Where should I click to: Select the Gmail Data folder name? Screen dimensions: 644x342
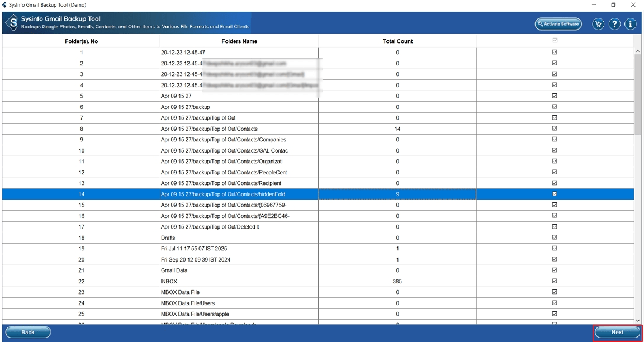click(174, 270)
